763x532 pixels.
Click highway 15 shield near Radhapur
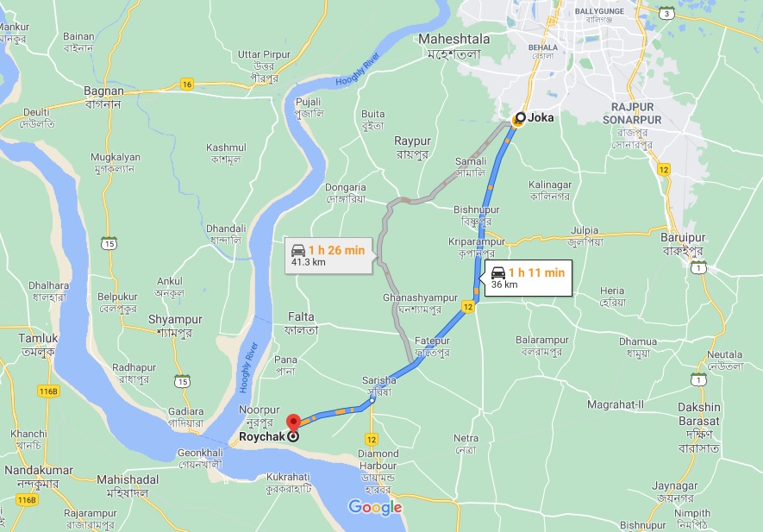coord(182,382)
